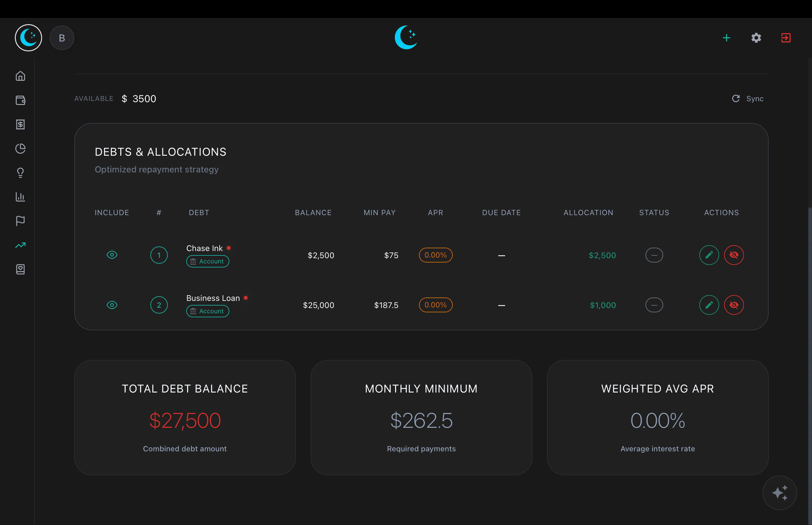Click the red logout icon
Image resolution: width=812 pixels, height=525 pixels.
click(x=785, y=38)
